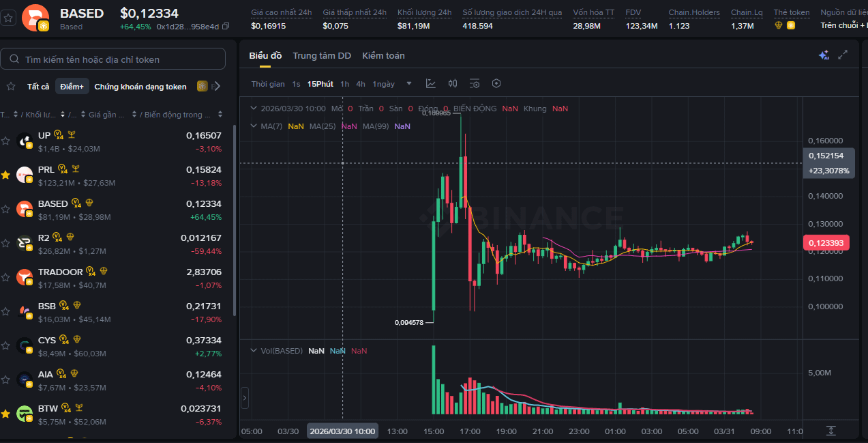Toggle favorite star for TRADOOR
The height and width of the screenshot is (443, 868).
[5, 278]
